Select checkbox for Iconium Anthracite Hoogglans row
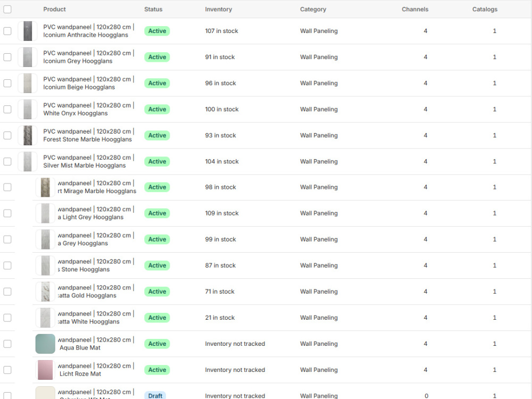532x399 pixels. coord(7,31)
